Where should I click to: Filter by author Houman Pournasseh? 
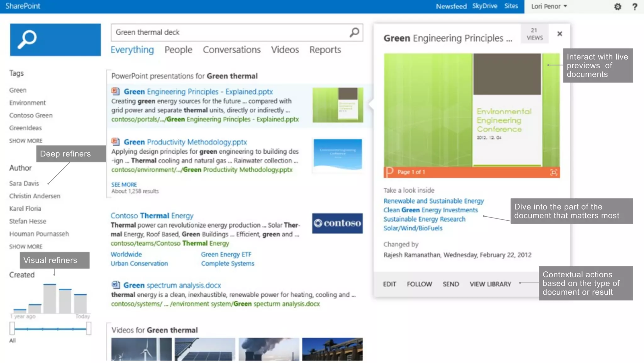point(39,234)
